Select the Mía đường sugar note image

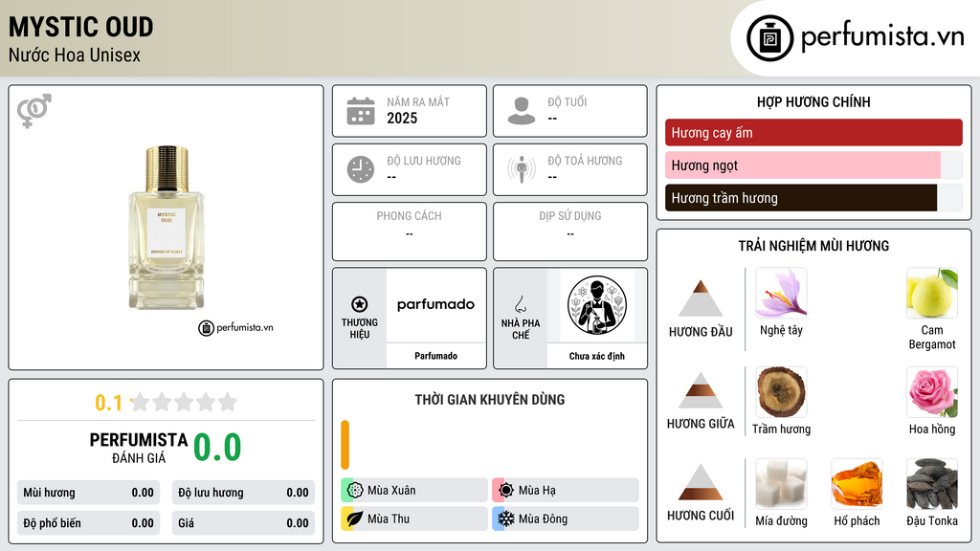781,483
